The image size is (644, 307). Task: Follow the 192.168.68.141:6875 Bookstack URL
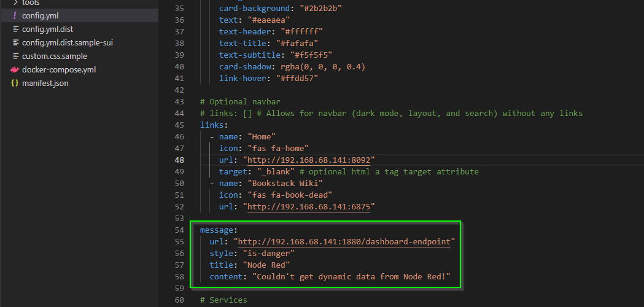[x=309, y=206]
